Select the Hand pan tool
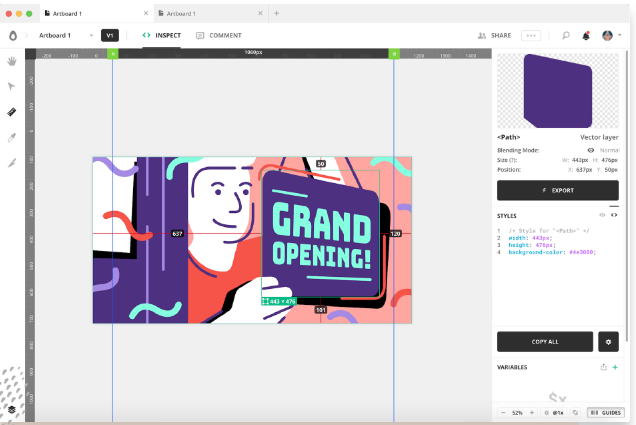Viewport: 636px width, 425px height. click(x=12, y=61)
